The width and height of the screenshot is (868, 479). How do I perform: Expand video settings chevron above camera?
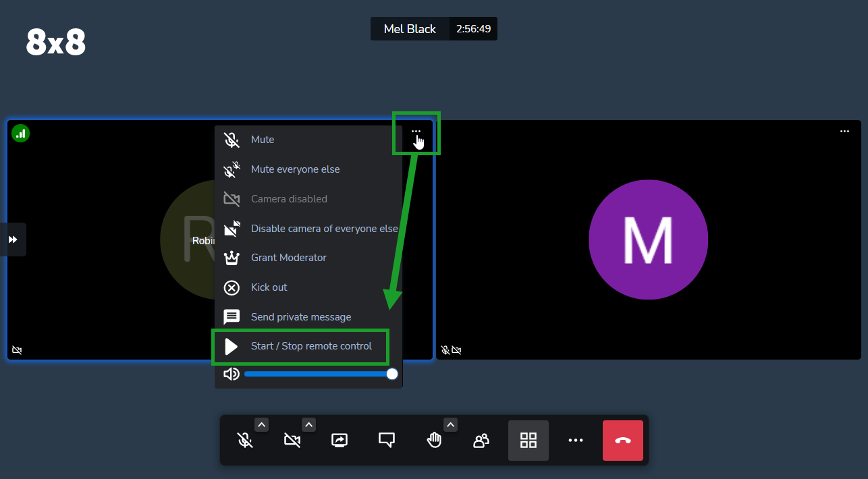[x=308, y=424]
